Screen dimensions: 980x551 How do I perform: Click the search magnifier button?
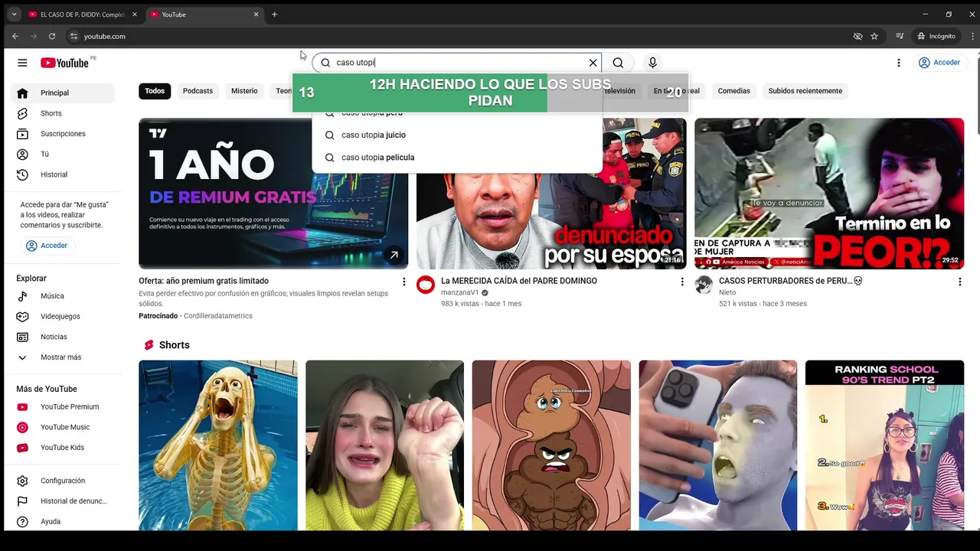point(618,63)
